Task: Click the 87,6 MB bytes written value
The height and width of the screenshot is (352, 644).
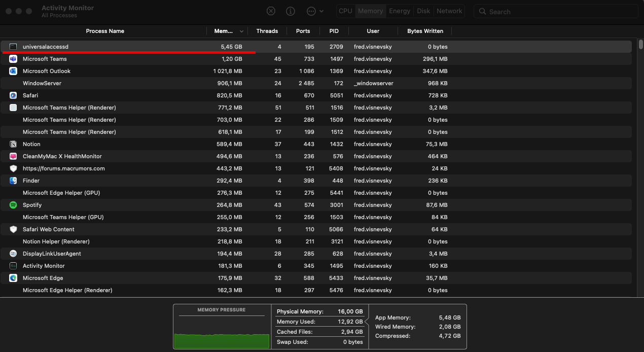Action: coord(437,205)
